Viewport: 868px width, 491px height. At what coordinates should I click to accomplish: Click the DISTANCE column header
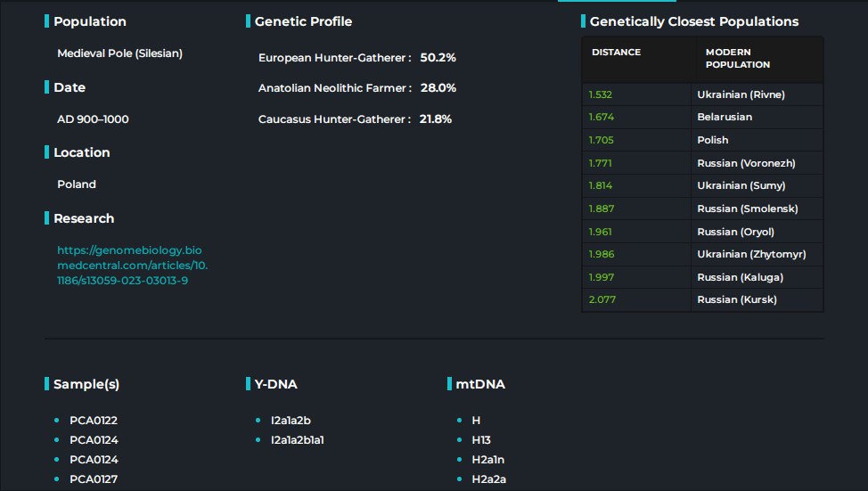616,53
